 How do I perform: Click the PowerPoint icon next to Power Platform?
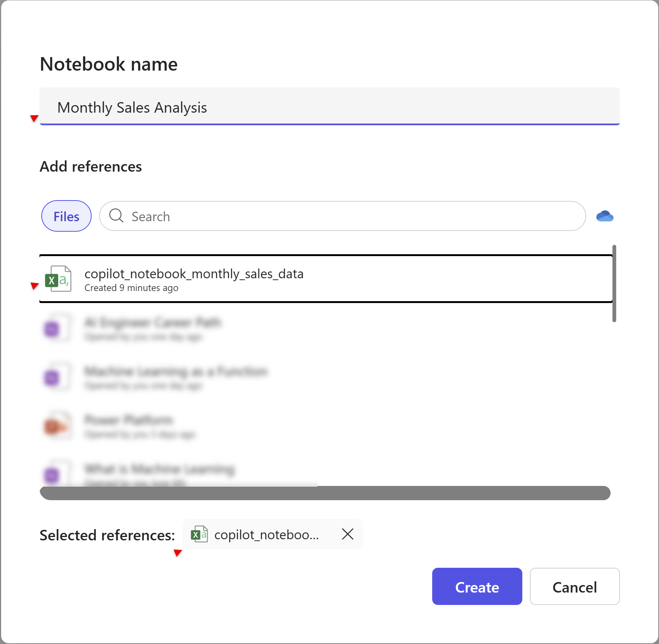[x=57, y=425]
